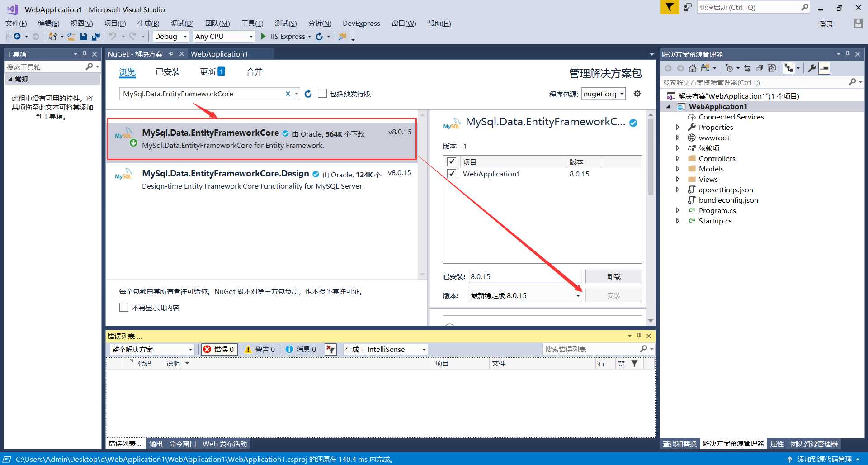Screen dimensions: 868x465
Task: Toggle the 项目 header select-all checkbox
Action: point(452,161)
